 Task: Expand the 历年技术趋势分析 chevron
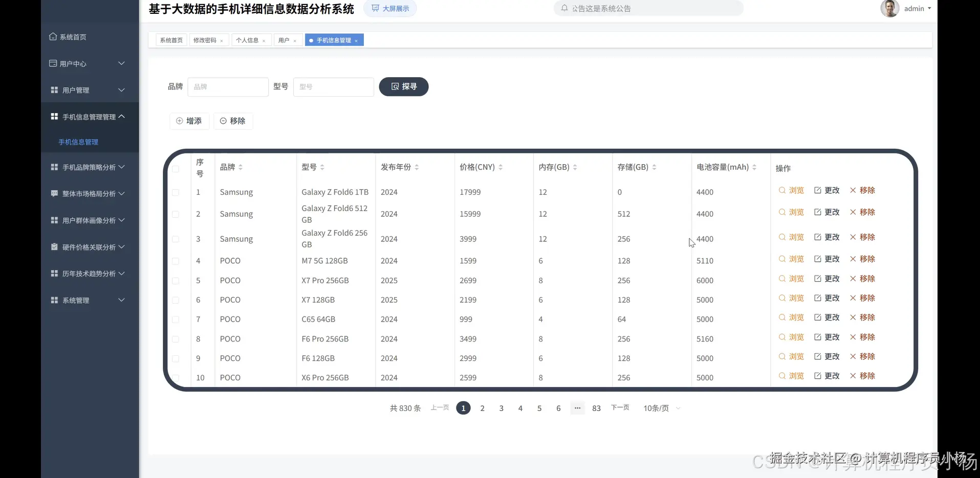121,274
